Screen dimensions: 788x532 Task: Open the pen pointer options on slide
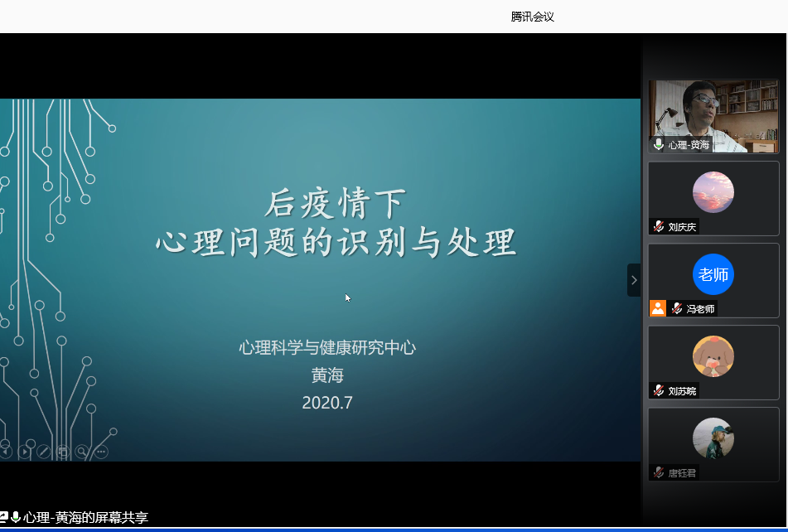[44, 452]
